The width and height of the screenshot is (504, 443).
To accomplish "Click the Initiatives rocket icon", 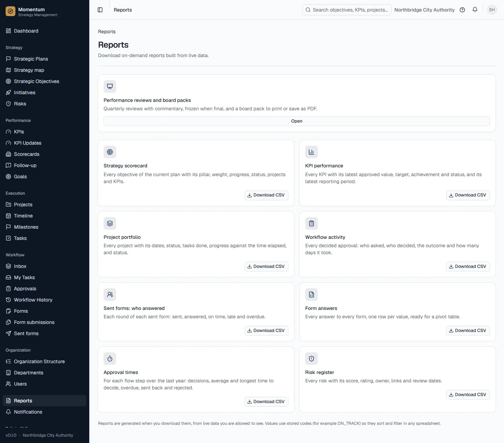I will click(8, 92).
